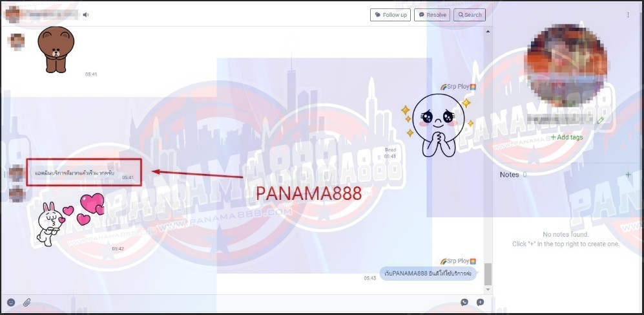Open the saved replies chat bubble icon

tap(464, 302)
